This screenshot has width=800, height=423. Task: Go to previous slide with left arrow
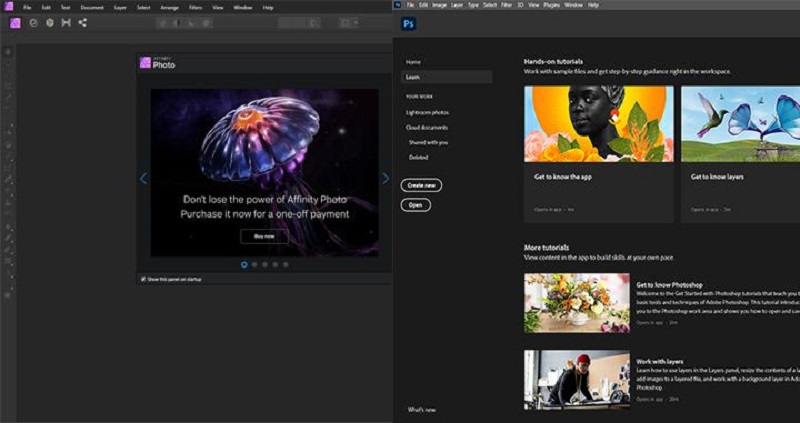(x=143, y=178)
